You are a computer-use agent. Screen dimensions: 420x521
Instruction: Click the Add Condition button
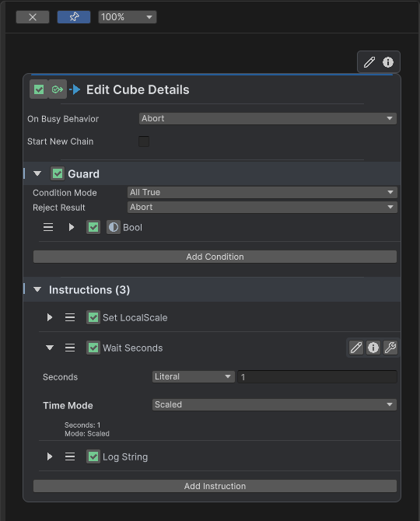(215, 257)
